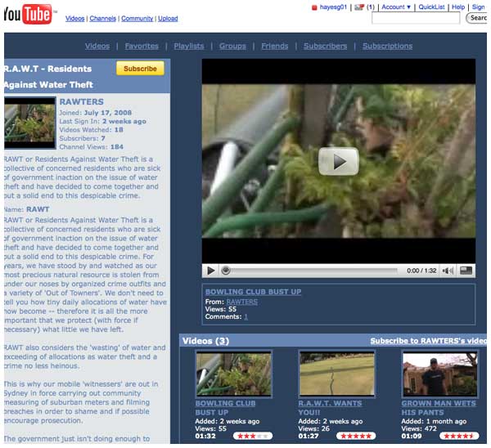
Task: Click the RAWTERS channel avatar thumbnail
Action: pyautogui.click(x=29, y=123)
